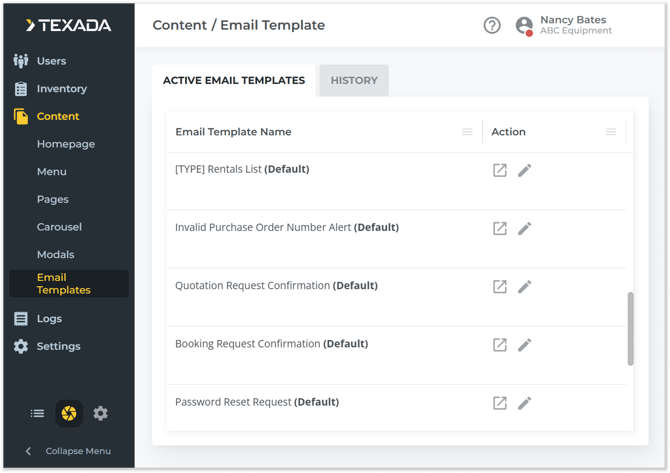670x473 pixels.
Task: Edit the Password Reset Request template
Action: (525, 403)
